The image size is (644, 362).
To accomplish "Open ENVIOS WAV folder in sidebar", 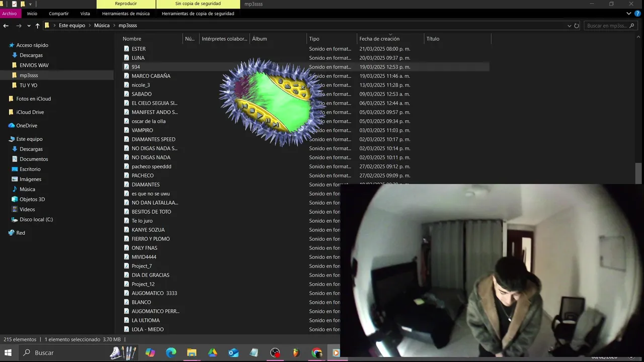I will 34,65.
